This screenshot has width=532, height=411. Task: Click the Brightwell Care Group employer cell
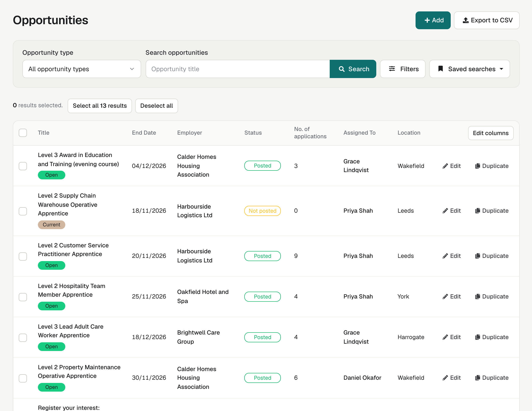click(x=198, y=337)
